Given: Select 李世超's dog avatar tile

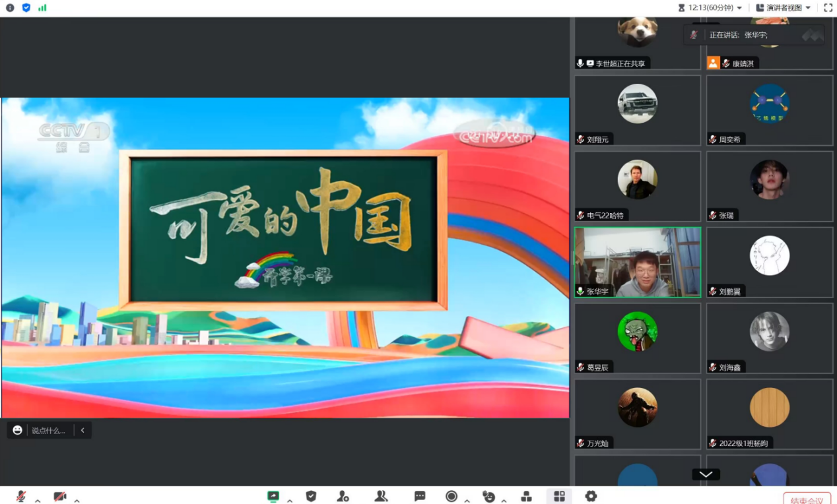Looking at the screenshot, I should point(637,44).
